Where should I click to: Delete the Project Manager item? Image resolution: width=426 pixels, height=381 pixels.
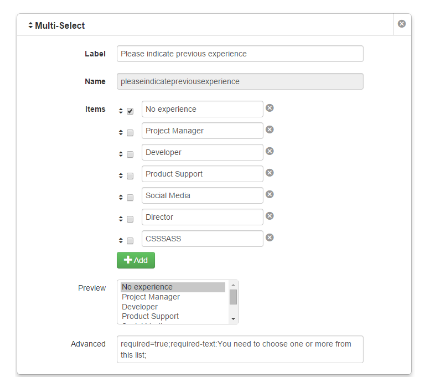(x=270, y=130)
